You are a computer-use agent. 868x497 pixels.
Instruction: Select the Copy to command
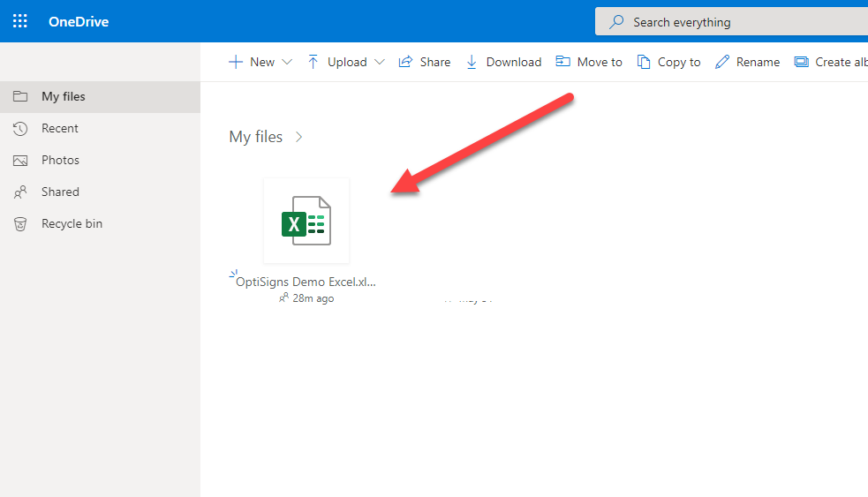[x=669, y=62]
